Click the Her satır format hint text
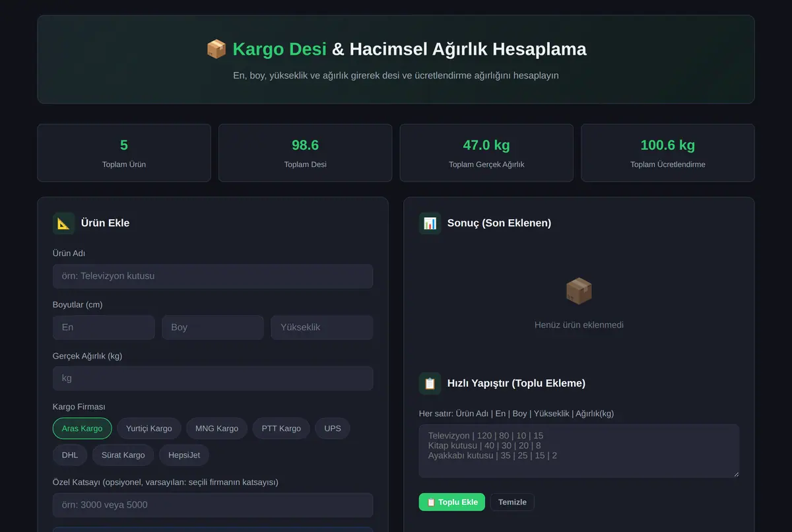 (x=516, y=413)
